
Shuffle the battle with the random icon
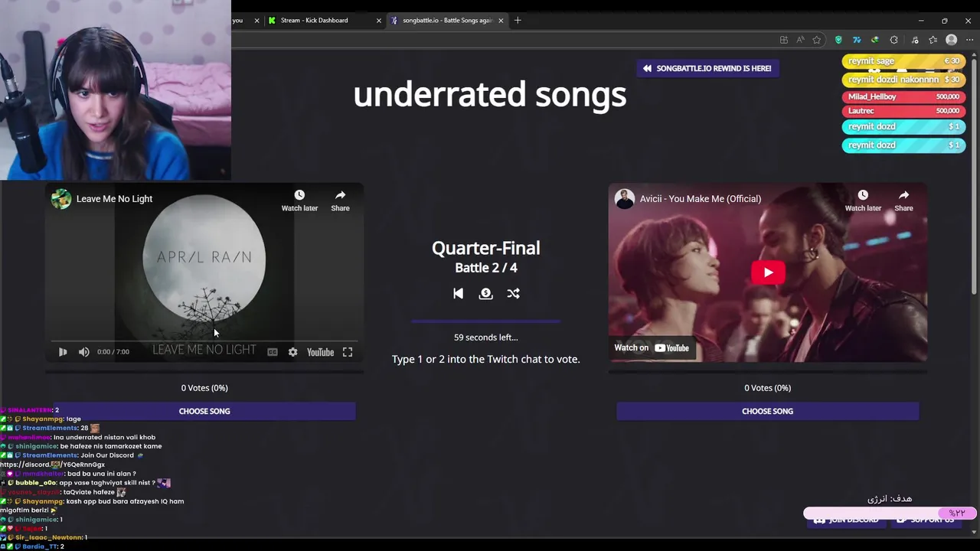[513, 293]
